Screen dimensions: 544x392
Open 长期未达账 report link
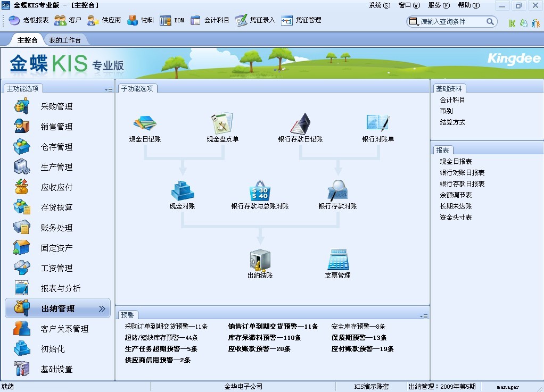pos(456,206)
